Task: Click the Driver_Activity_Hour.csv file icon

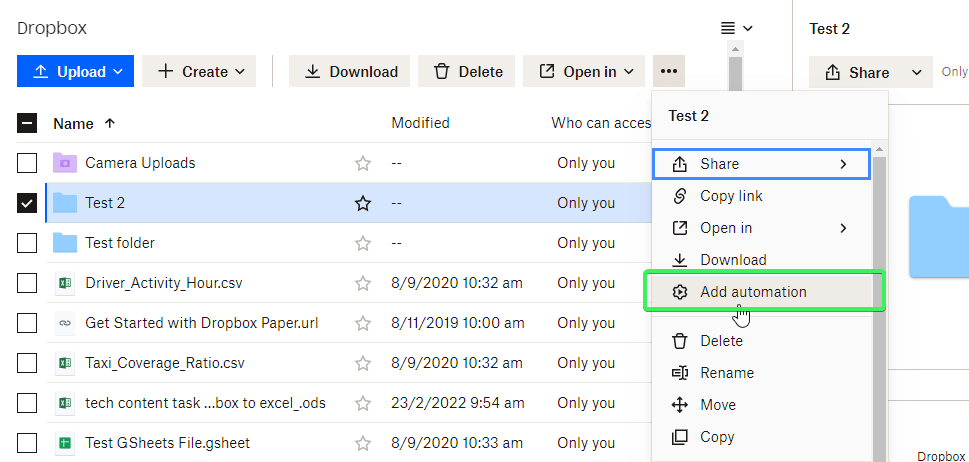Action: point(65,283)
